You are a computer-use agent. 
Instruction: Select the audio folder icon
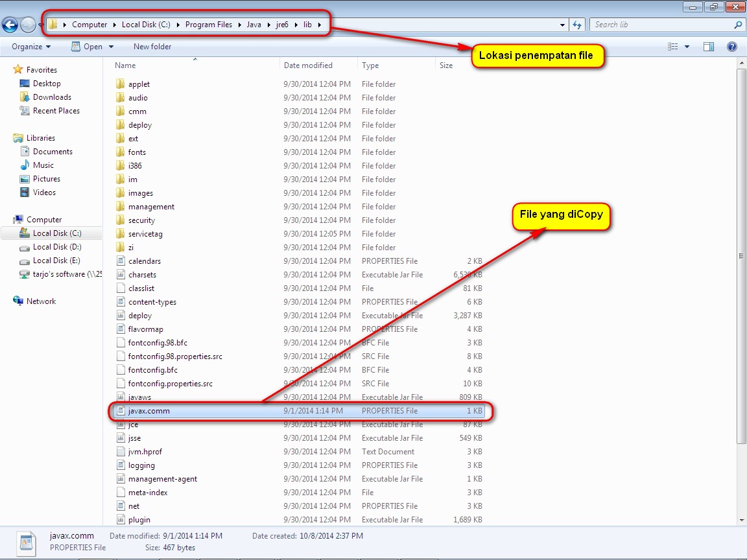pos(120,98)
